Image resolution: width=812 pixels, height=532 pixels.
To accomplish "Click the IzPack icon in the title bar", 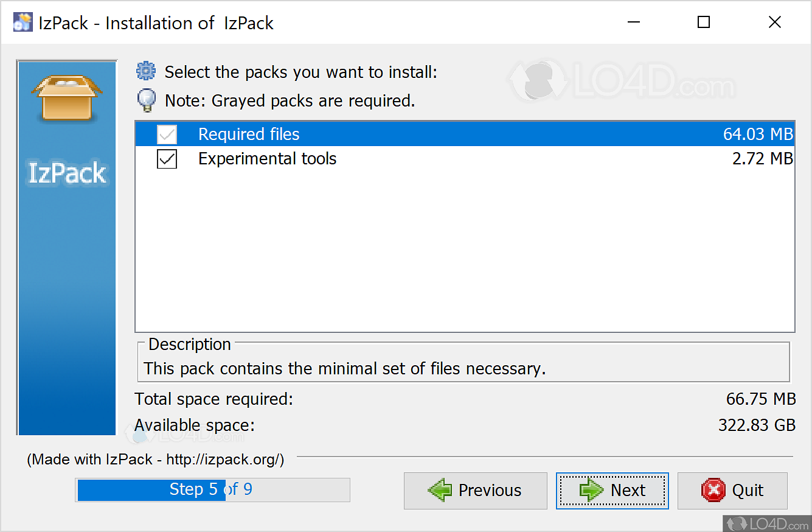I will tap(23, 22).
